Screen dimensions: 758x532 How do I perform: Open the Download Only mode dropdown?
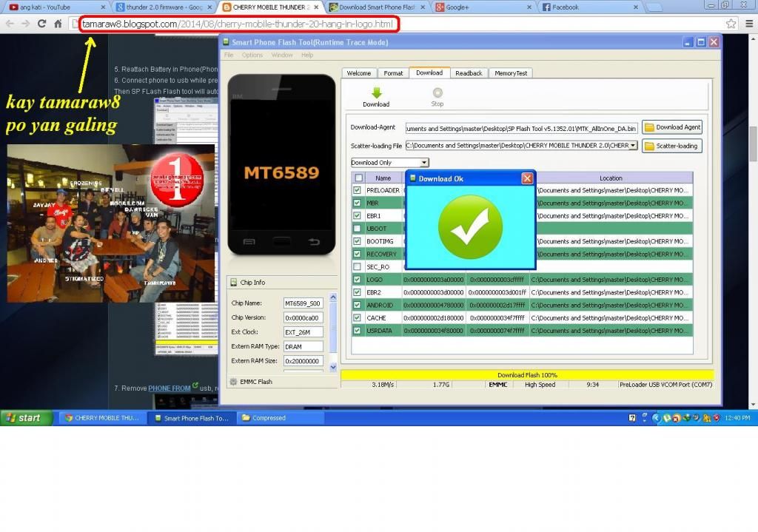(424, 162)
